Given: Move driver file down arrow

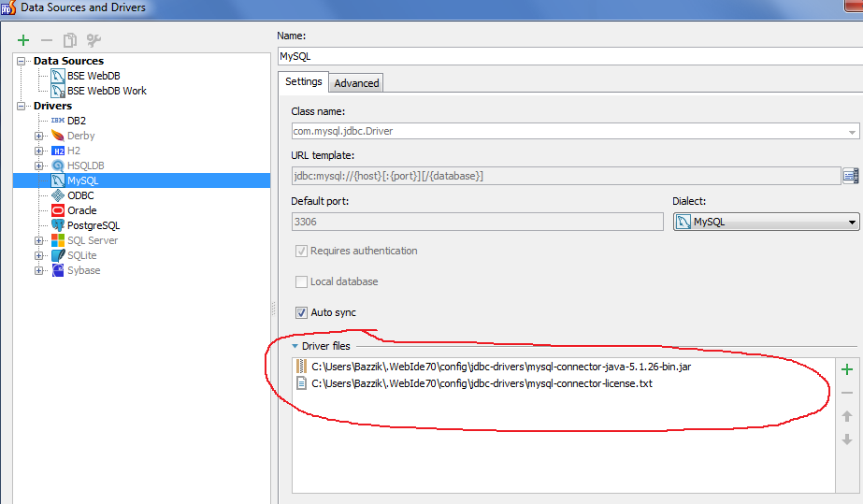Looking at the screenshot, I should (847, 439).
